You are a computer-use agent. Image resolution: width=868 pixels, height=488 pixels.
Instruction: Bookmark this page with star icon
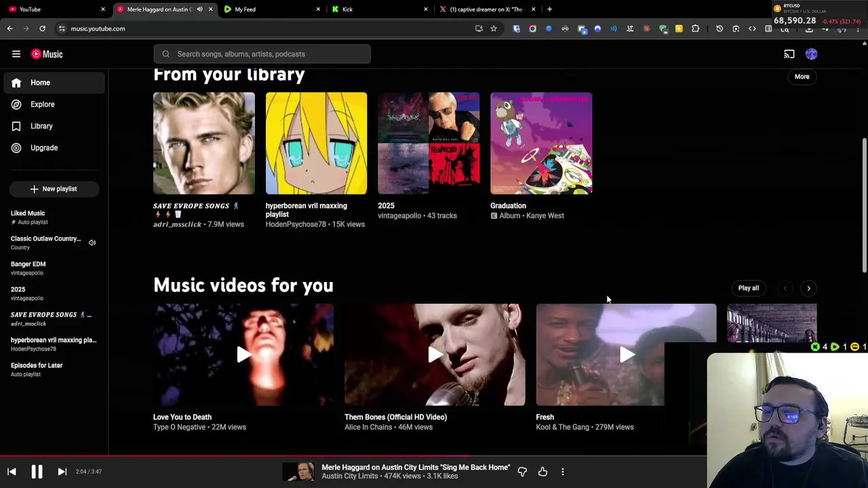[494, 28]
